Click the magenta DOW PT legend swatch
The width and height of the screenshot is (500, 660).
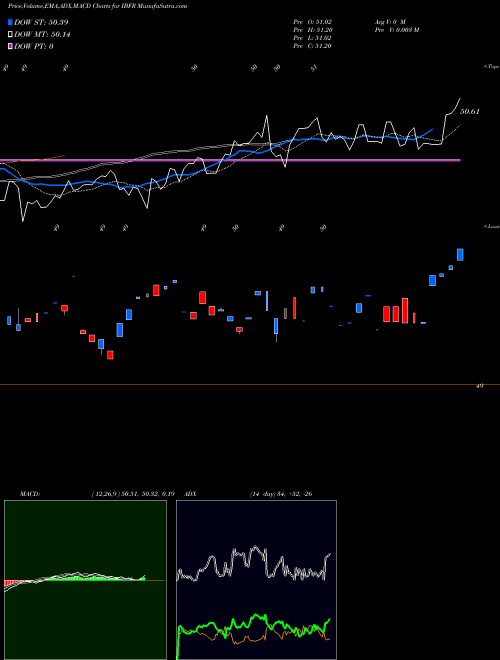pos(11,46)
